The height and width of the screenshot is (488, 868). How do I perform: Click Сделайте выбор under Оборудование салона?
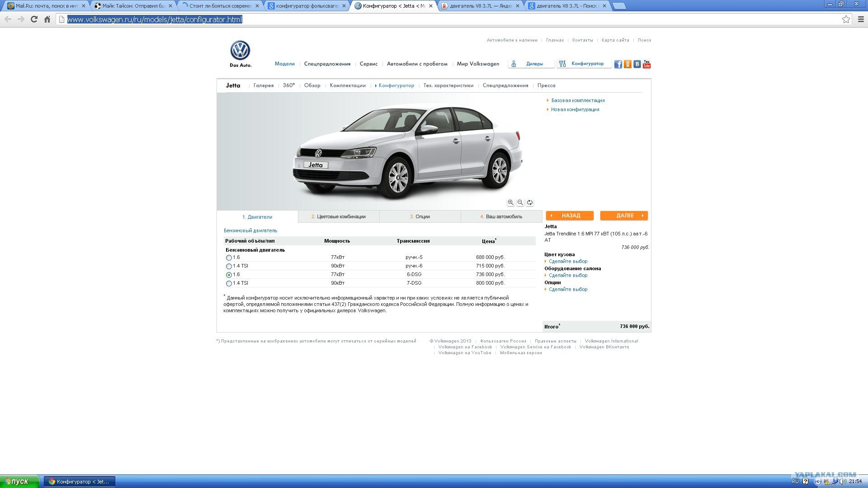(x=568, y=275)
